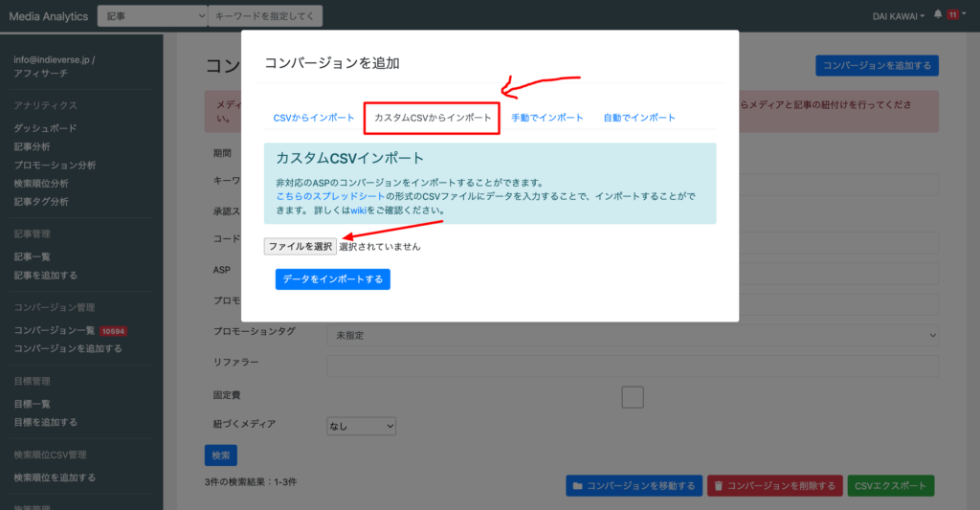Open the 紐づくメディア なし dropdown

coord(361,426)
